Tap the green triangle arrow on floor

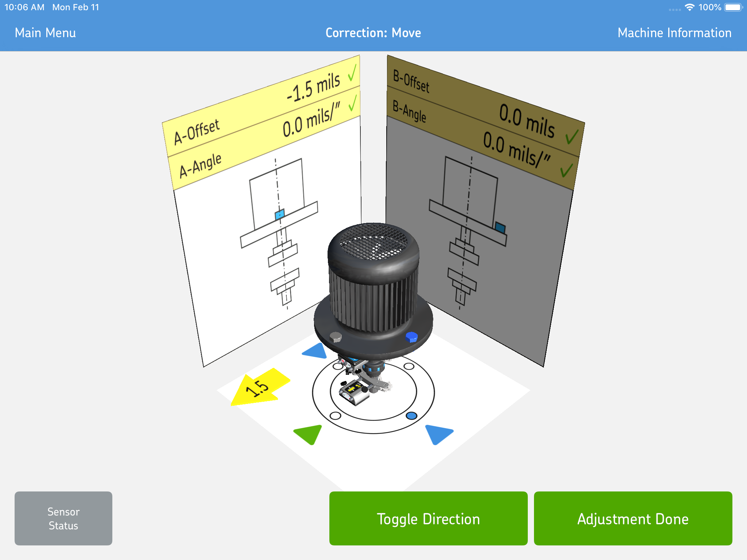pyautogui.click(x=309, y=433)
